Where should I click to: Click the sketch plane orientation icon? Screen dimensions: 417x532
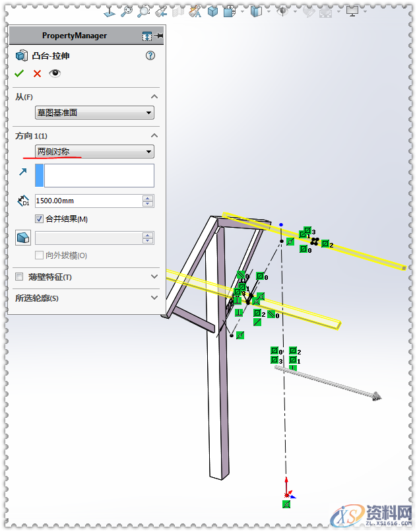[110, 12]
